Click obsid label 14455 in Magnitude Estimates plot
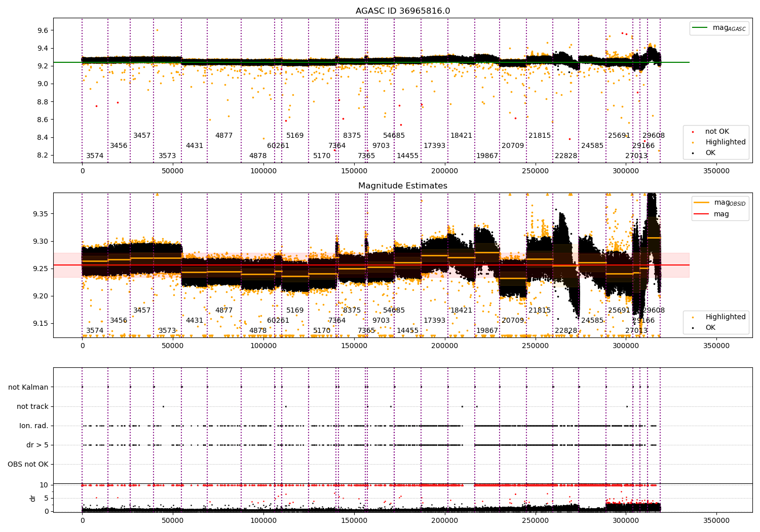760x532 pixels. [408, 331]
